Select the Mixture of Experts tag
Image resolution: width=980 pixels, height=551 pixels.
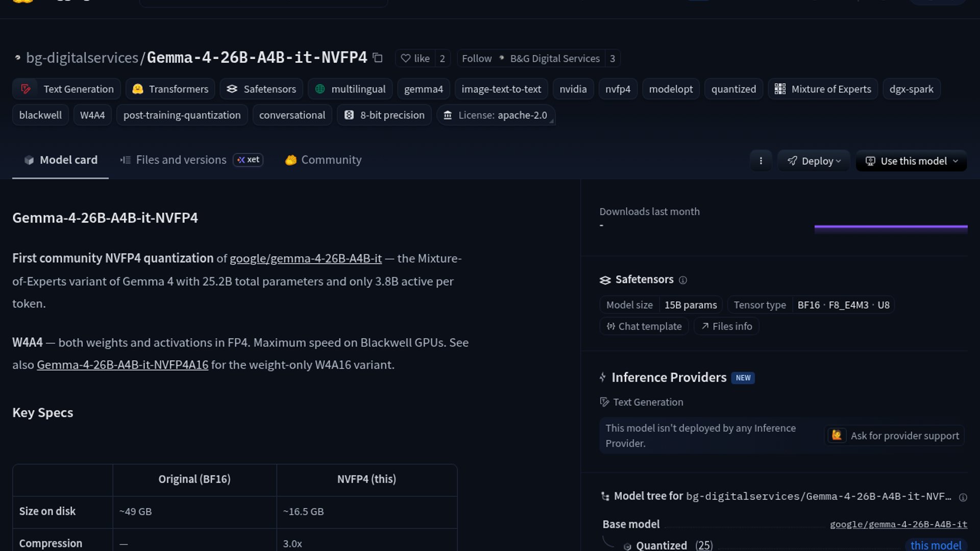pyautogui.click(x=823, y=89)
